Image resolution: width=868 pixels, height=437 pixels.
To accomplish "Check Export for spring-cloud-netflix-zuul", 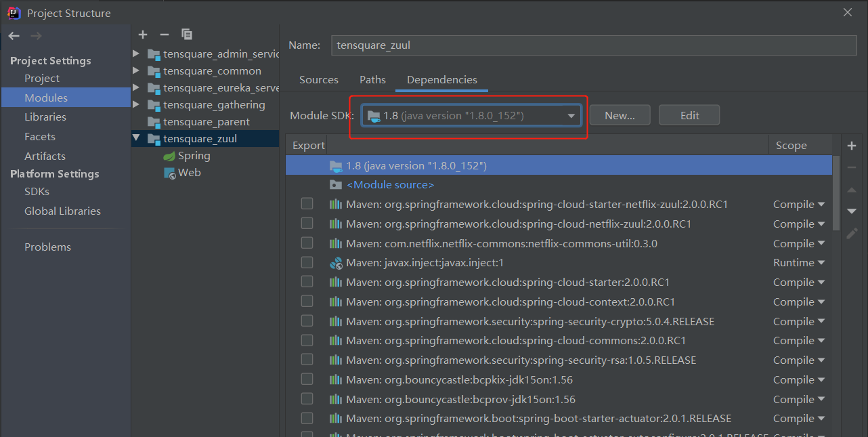I will click(x=307, y=224).
